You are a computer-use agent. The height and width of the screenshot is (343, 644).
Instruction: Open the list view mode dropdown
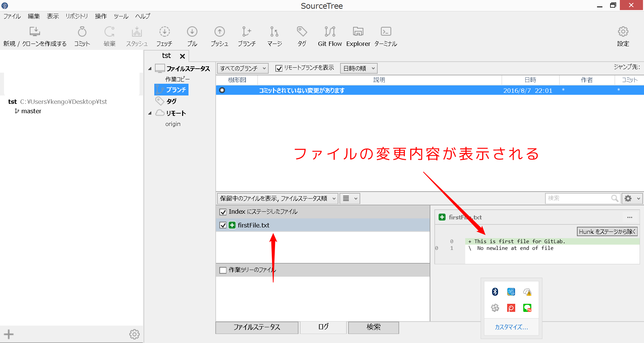350,198
